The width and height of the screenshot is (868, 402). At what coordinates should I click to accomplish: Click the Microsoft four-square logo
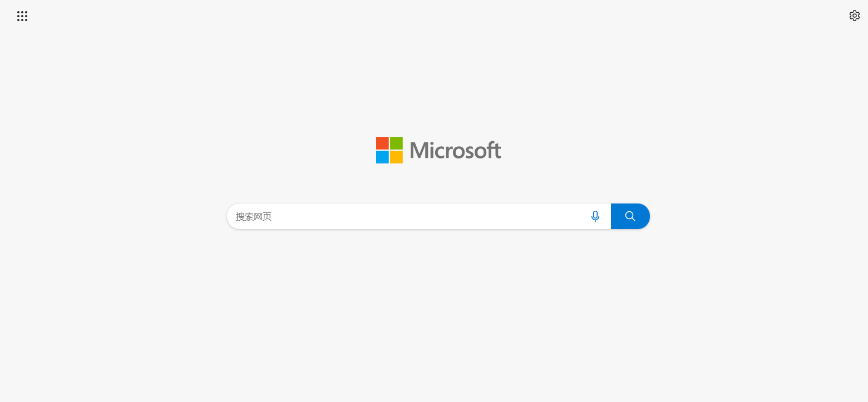pyautogui.click(x=389, y=150)
